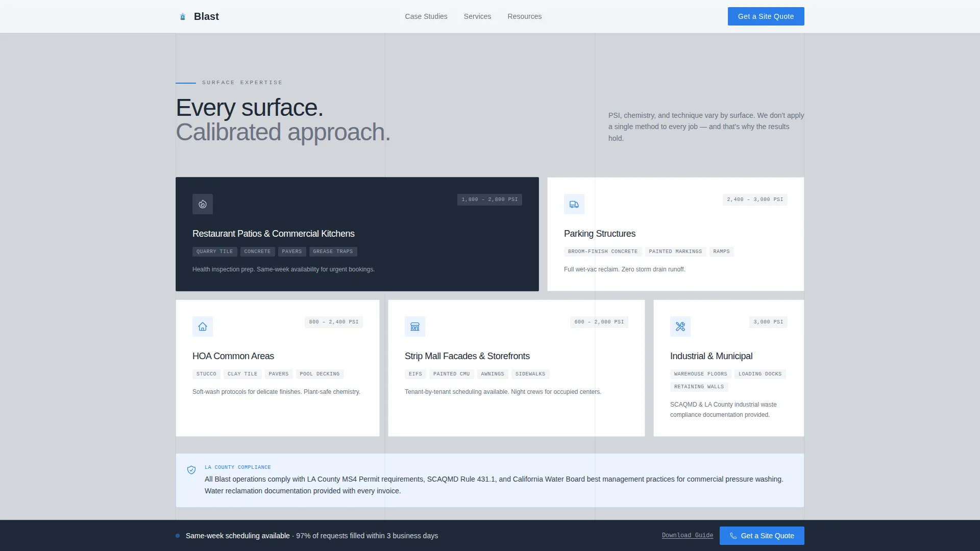Click the CONCRETE tag on Restaurant Patios card
The image size is (980, 551).
click(257, 252)
